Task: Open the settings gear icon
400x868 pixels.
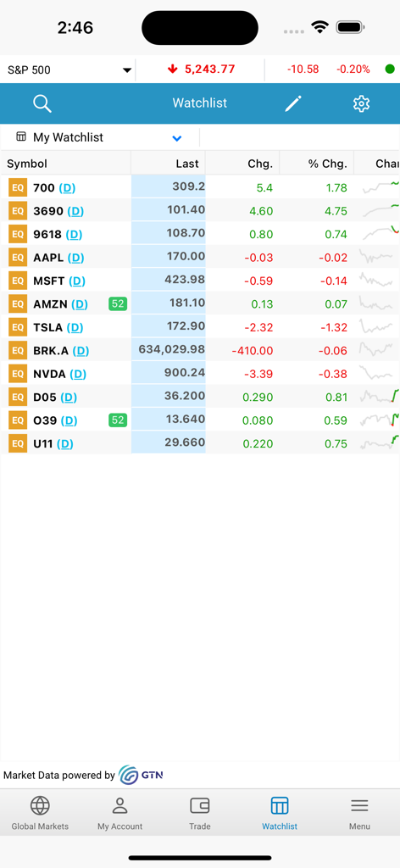Action: pyautogui.click(x=361, y=103)
